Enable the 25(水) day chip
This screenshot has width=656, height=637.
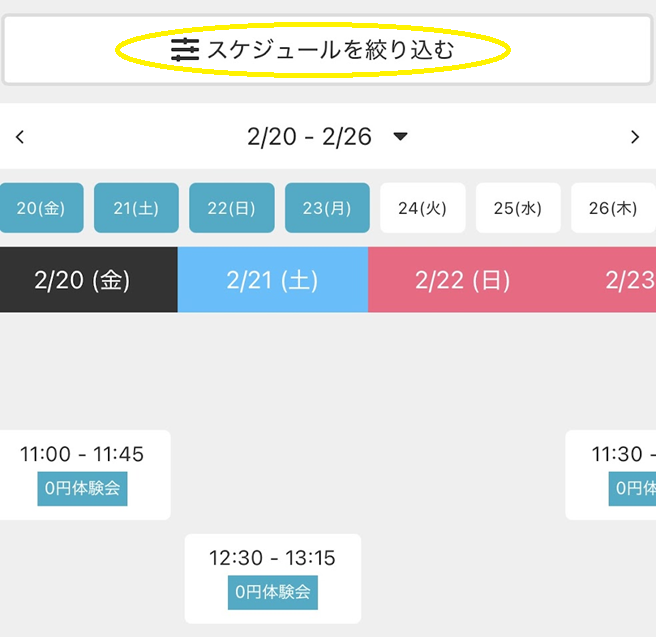click(518, 208)
